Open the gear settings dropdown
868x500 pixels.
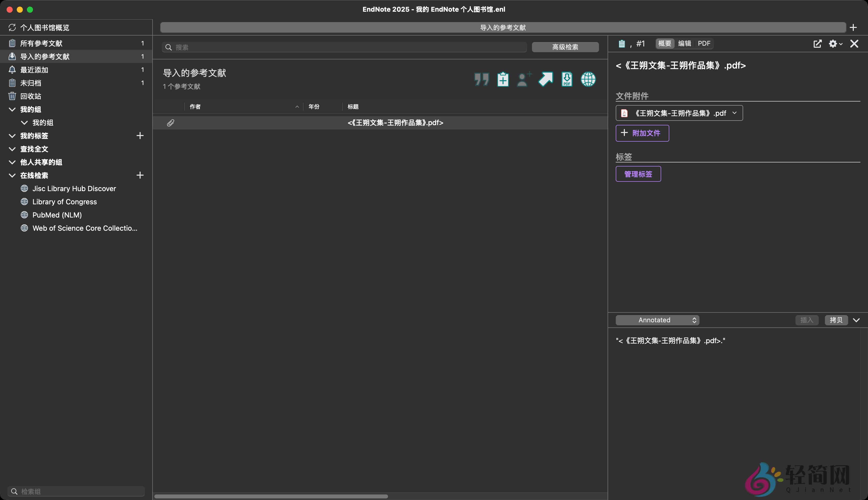[835, 44]
